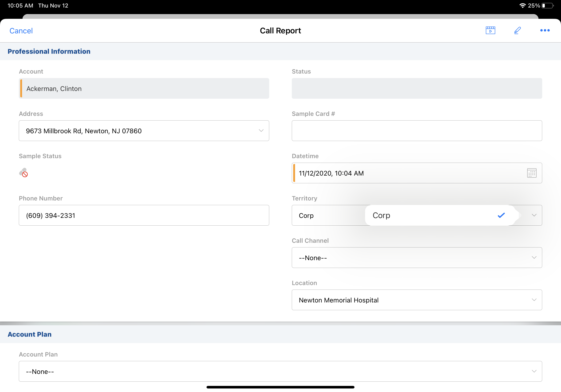Click the calendar icon in Datetime field
This screenshot has height=392, width=561.
pos(531,173)
